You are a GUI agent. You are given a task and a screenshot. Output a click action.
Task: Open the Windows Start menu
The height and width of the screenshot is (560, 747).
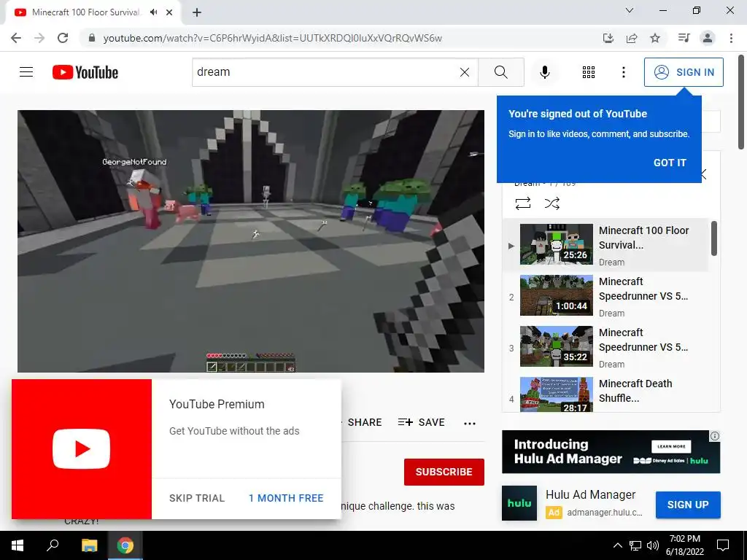(x=18, y=545)
